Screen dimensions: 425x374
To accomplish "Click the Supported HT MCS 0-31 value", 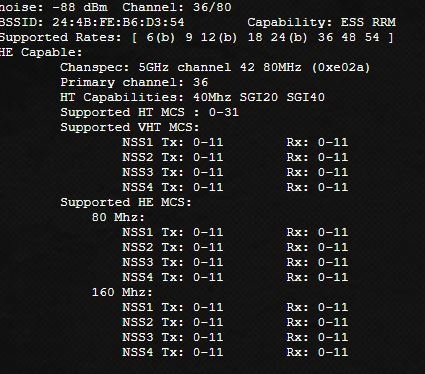I will [x=224, y=112].
